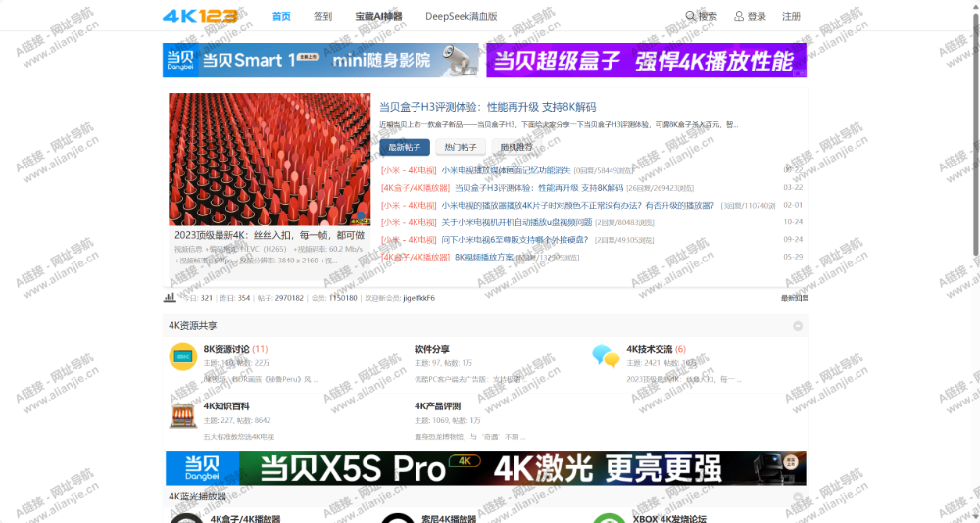The width and height of the screenshot is (980, 523).
Task: Open list post 当贝盒子H3评测体验 dated 03-22
Action: coord(539,187)
